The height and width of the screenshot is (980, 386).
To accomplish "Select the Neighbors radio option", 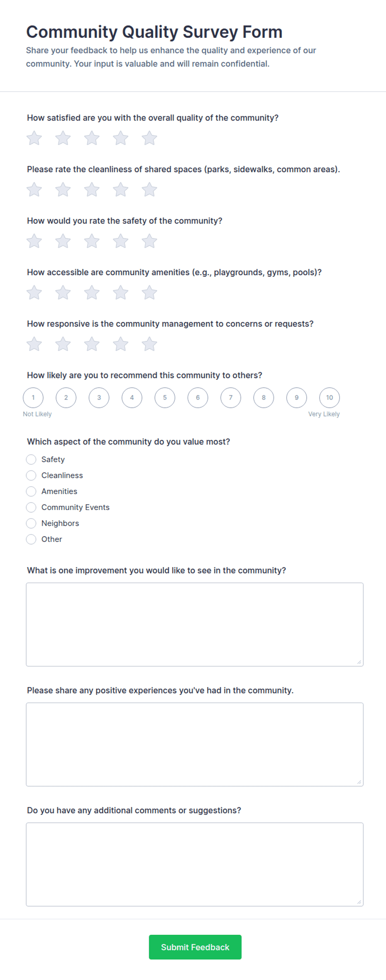I will coord(31,523).
